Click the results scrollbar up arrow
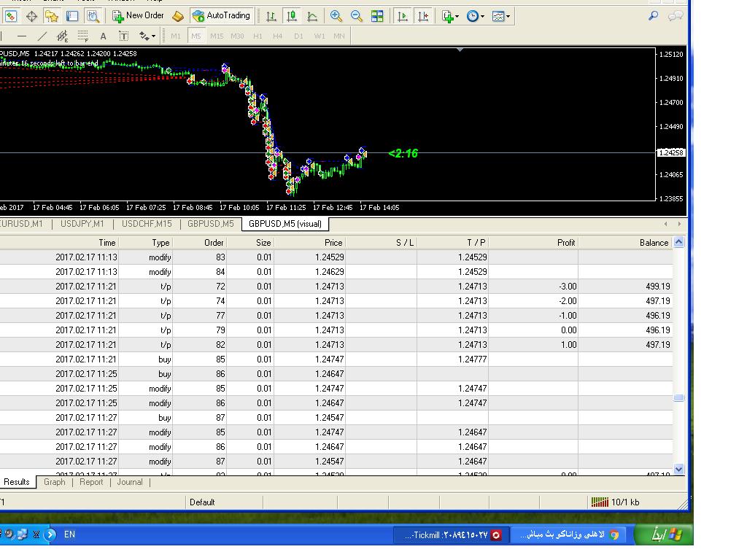The width and height of the screenshot is (747, 560). (x=679, y=241)
